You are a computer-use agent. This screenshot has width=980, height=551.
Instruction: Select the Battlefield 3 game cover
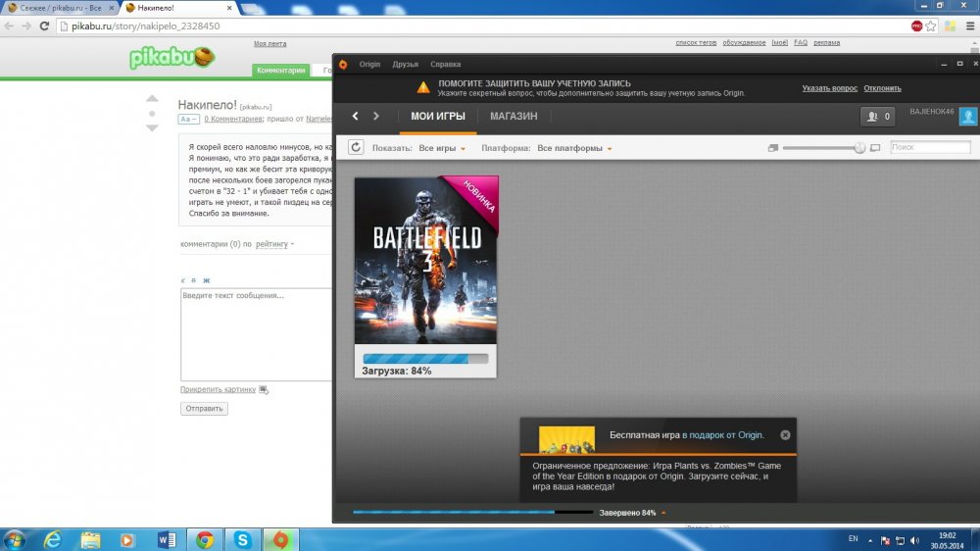(x=426, y=261)
